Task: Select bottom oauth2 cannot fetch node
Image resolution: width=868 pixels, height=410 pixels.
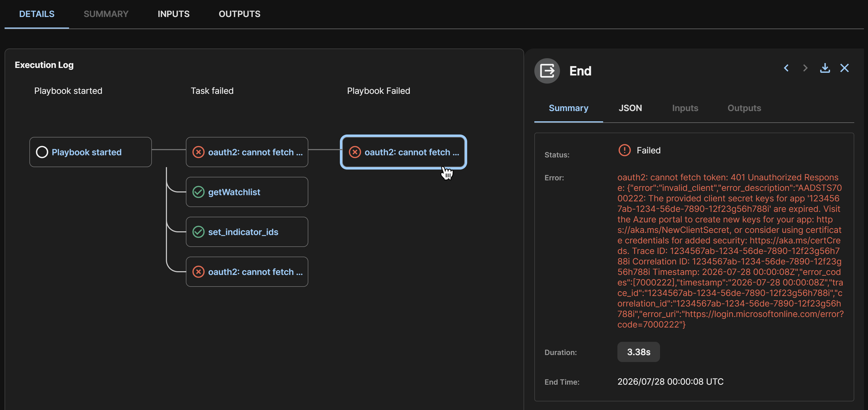Action: click(x=247, y=272)
